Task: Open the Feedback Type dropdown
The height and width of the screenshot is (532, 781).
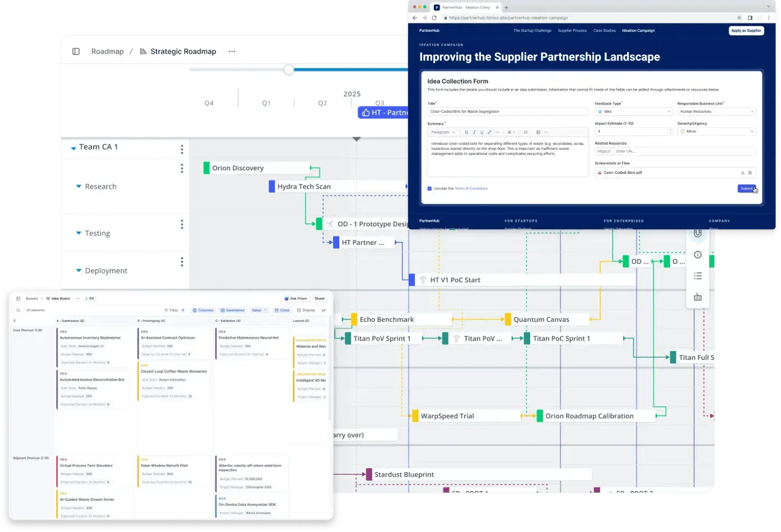Action: click(633, 112)
